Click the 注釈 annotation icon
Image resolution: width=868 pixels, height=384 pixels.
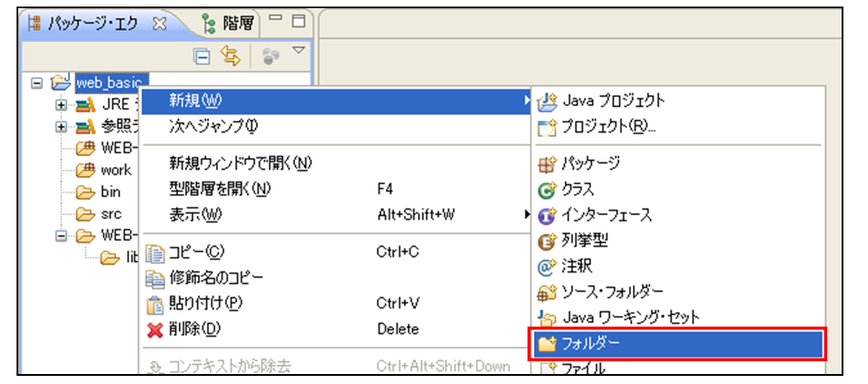[547, 267]
